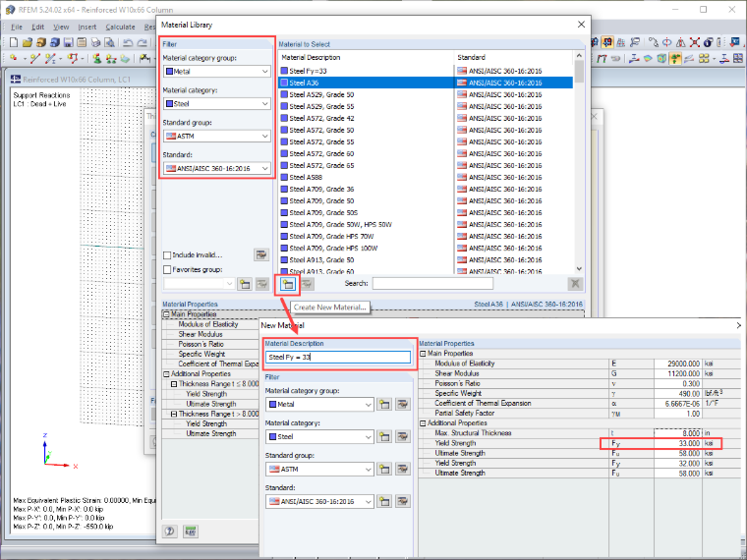Select Steel Fy=33 in the material list

pyautogui.click(x=426, y=71)
